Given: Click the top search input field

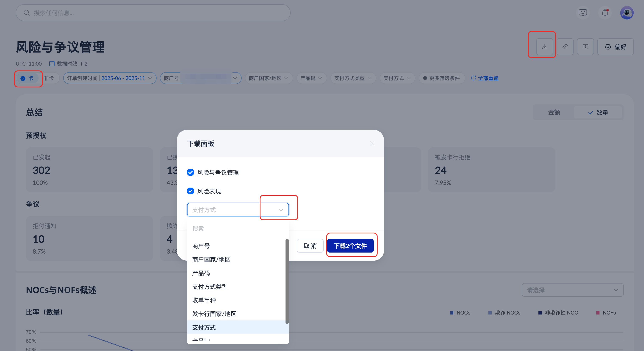Looking at the screenshot, I should [x=153, y=13].
